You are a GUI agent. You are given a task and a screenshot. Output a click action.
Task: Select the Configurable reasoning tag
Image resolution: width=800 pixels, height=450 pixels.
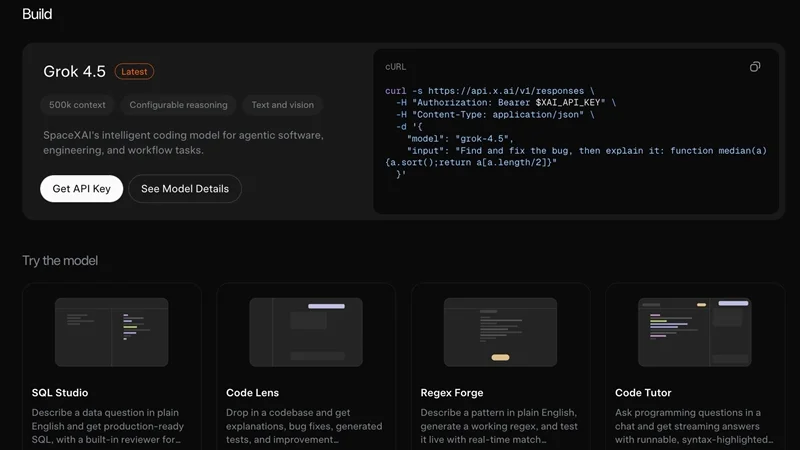(x=179, y=105)
